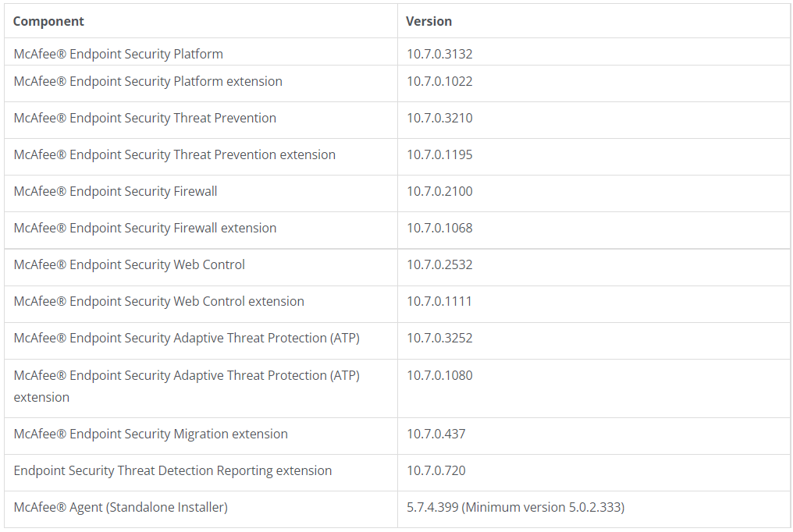Viewport: 793px width, 532px height.
Task: Click version 10.7.0.1022 value
Action: pyautogui.click(x=439, y=81)
